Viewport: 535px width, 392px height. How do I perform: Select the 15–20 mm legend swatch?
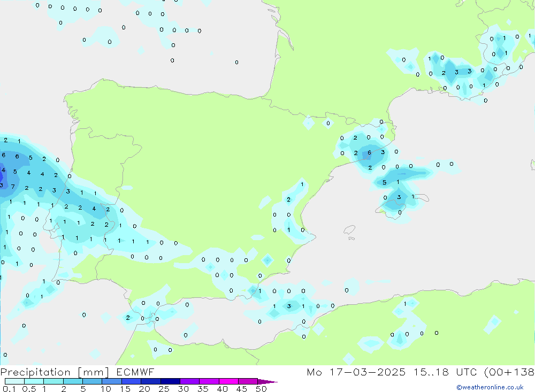pyautogui.click(x=131, y=381)
